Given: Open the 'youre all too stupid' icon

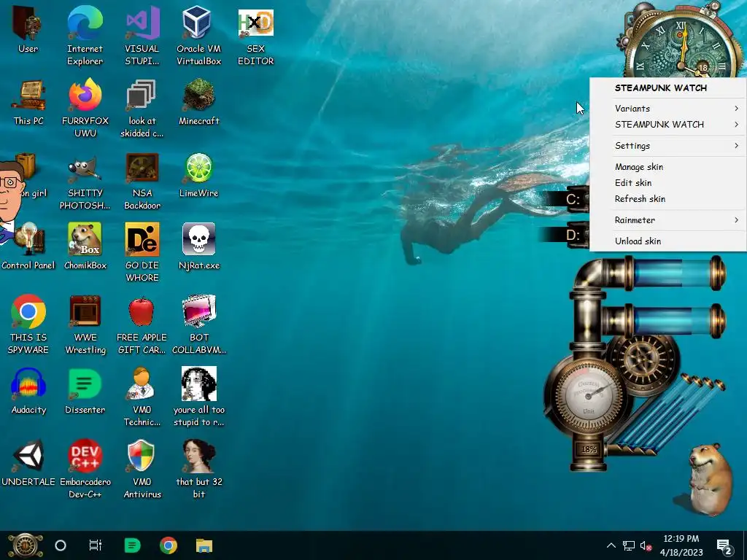Looking at the screenshot, I should tap(198, 384).
